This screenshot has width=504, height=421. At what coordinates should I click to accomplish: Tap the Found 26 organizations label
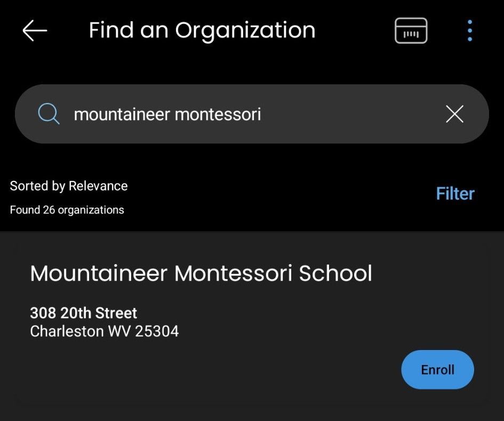pos(67,210)
